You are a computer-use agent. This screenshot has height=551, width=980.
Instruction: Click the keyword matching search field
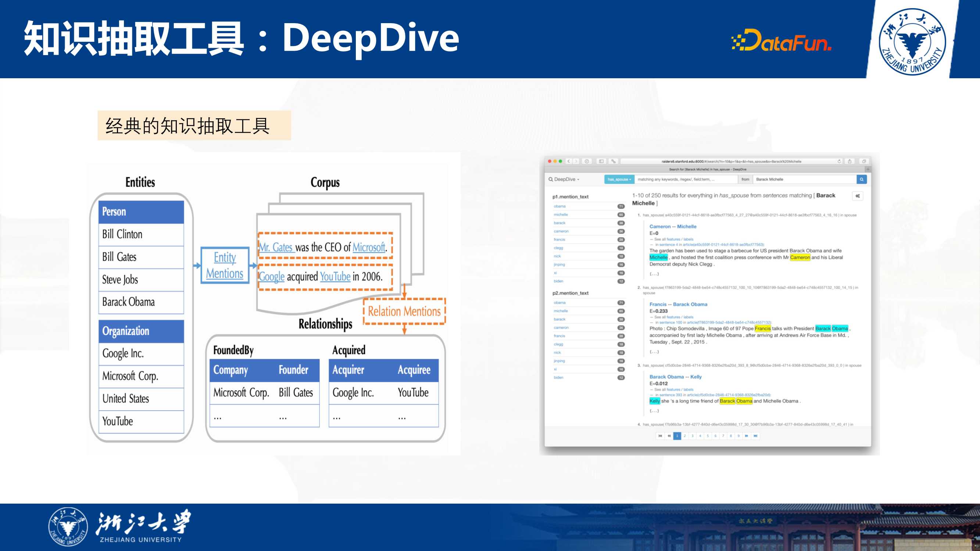[x=686, y=179]
